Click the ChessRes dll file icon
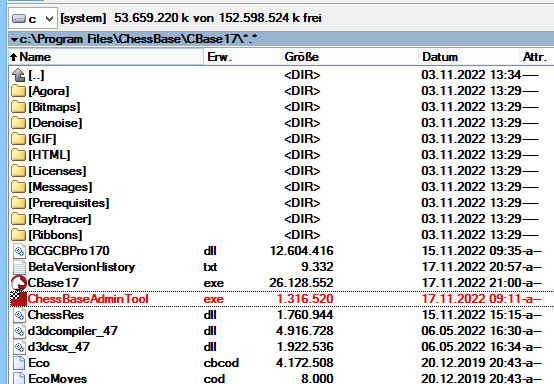This screenshot has height=384, width=554. pyautogui.click(x=19, y=315)
